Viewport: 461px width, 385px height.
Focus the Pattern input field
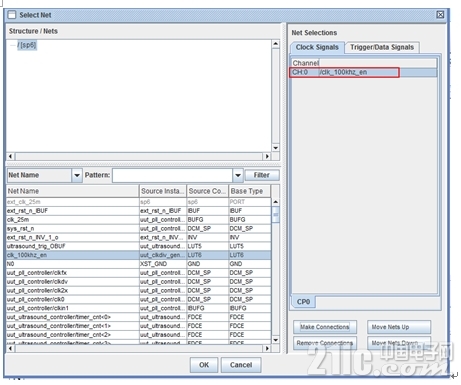click(173, 175)
